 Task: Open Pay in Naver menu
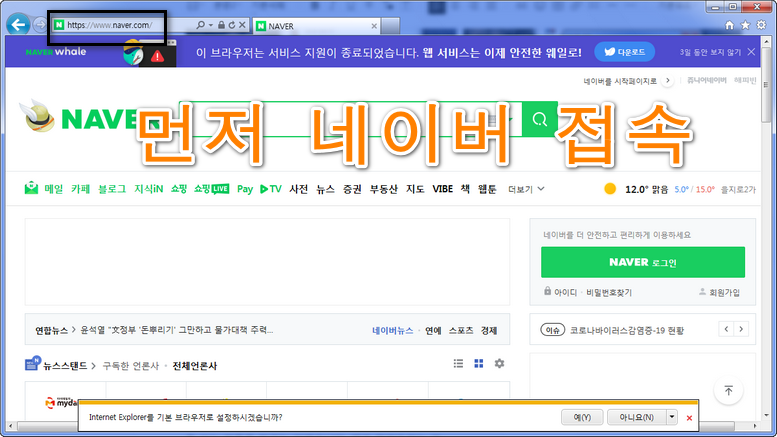tap(245, 189)
